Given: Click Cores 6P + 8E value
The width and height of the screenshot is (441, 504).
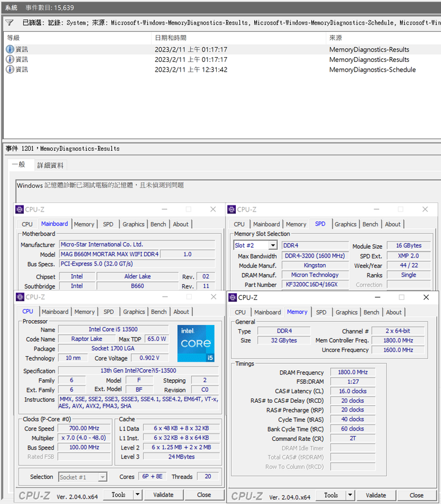Looking at the screenshot, I should (x=153, y=476).
